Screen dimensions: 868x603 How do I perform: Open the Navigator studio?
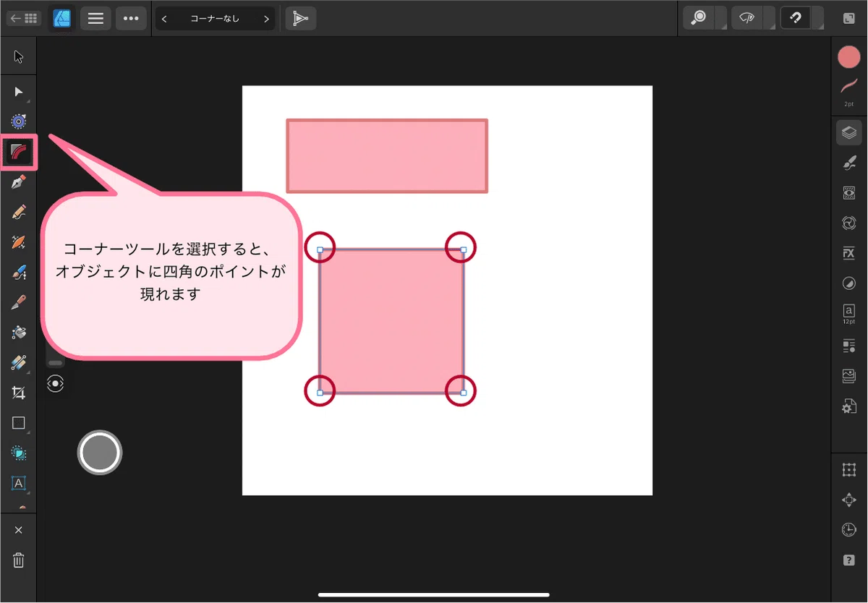[849, 500]
